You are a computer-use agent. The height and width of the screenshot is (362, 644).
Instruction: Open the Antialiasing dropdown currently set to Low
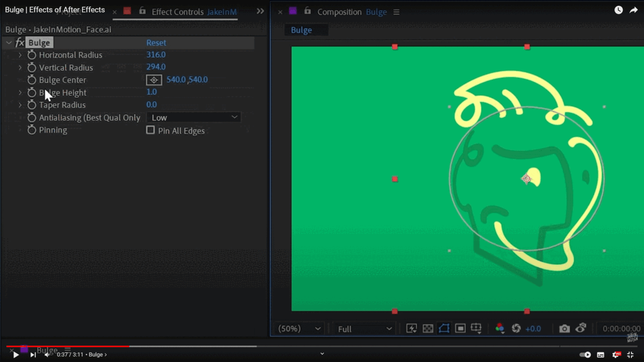193,117
